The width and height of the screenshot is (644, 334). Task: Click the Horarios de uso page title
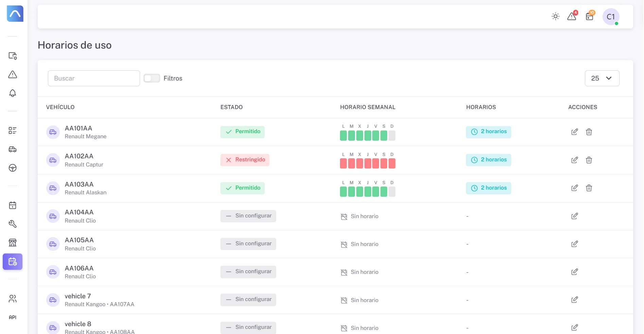point(75,45)
